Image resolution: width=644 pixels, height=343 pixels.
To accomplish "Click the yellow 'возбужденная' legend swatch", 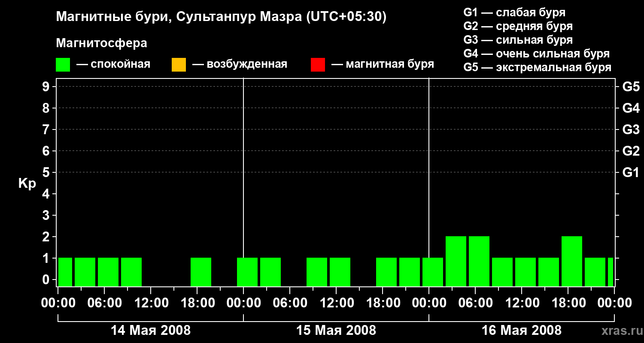I will [x=179, y=65].
